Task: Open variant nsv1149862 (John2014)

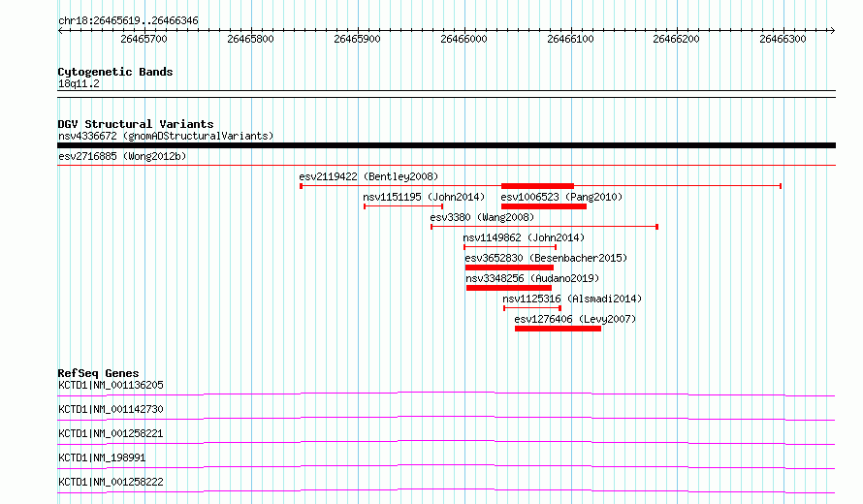Action: (x=524, y=237)
